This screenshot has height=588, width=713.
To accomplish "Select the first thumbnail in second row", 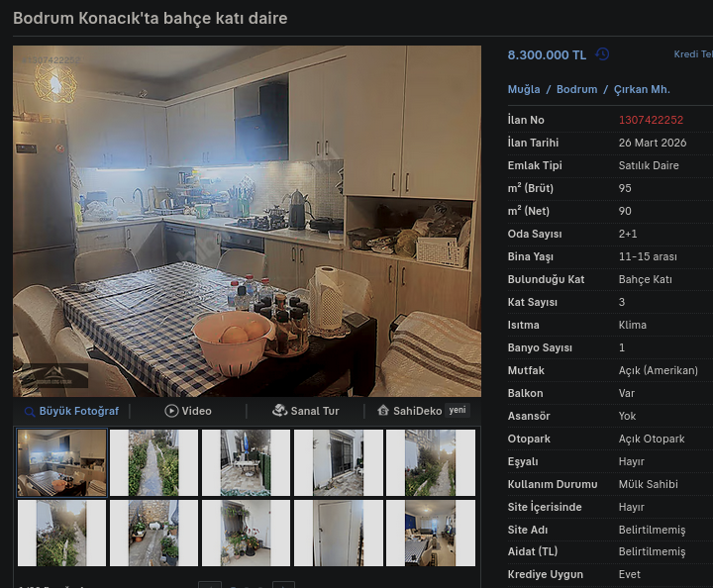I will (61, 533).
